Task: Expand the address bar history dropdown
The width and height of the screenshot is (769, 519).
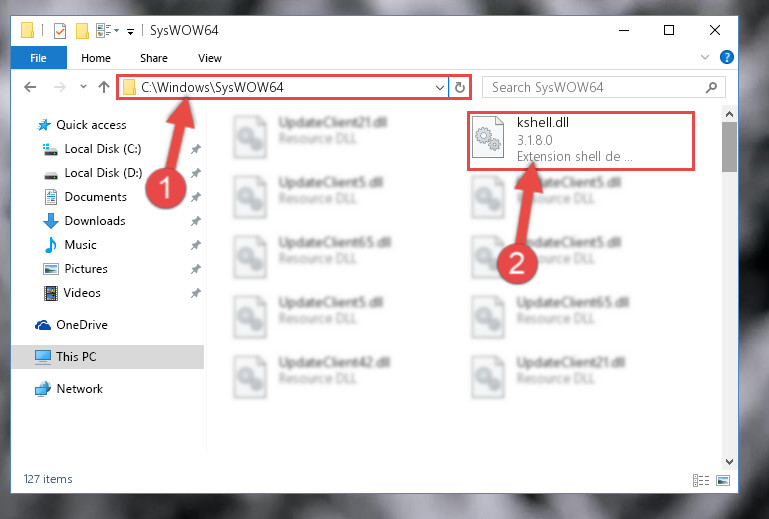Action: [x=439, y=87]
